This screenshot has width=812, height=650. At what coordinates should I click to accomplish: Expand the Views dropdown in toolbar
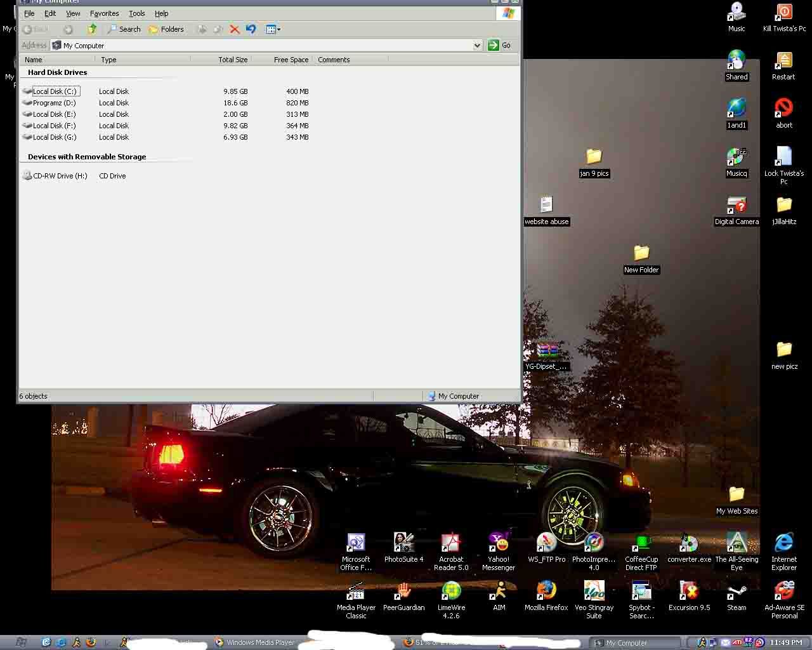pos(273,29)
